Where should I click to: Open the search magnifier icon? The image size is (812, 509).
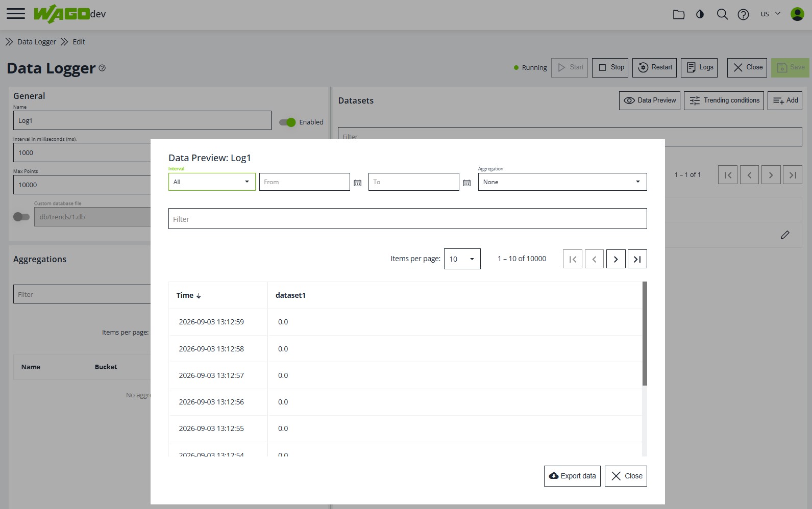[722, 14]
